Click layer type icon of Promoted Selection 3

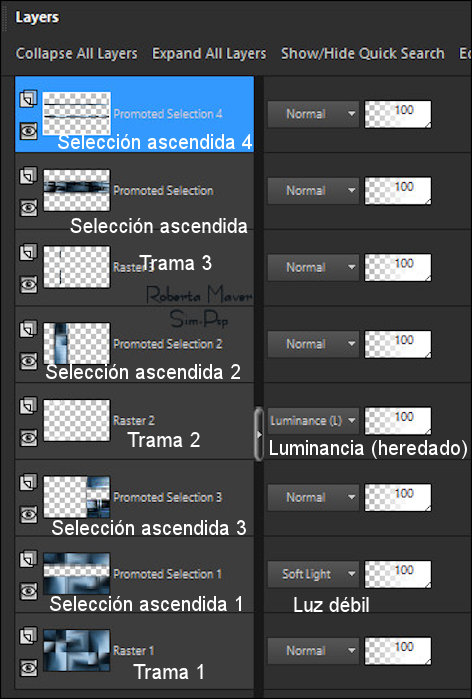29,482
